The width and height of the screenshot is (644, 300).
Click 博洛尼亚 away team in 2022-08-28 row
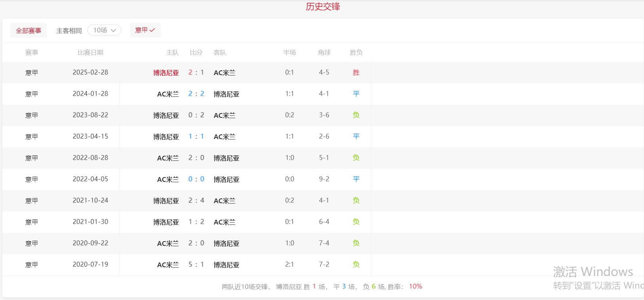[226, 158]
